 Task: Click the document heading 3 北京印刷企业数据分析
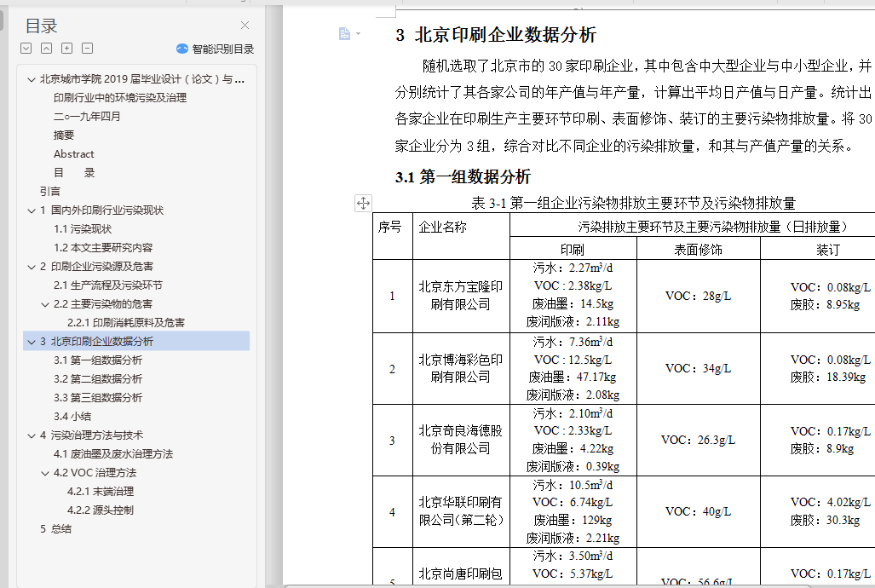(496, 35)
